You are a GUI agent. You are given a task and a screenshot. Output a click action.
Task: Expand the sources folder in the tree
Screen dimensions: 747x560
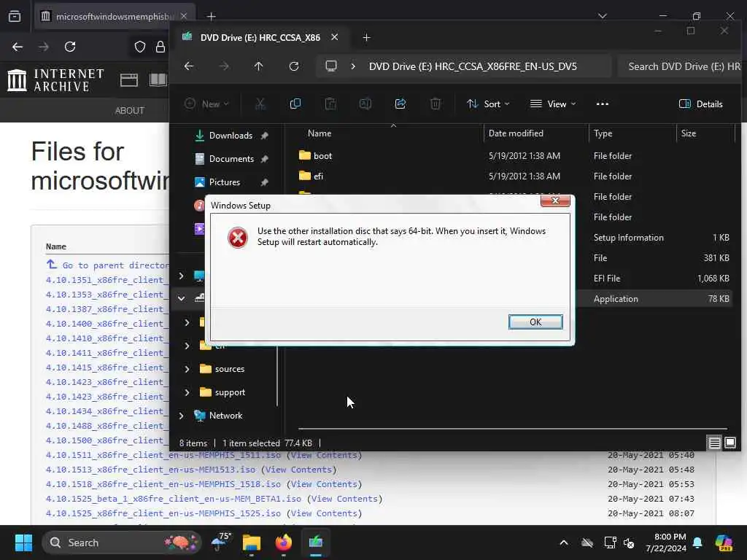pyautogui.click(x=187, y=369)
